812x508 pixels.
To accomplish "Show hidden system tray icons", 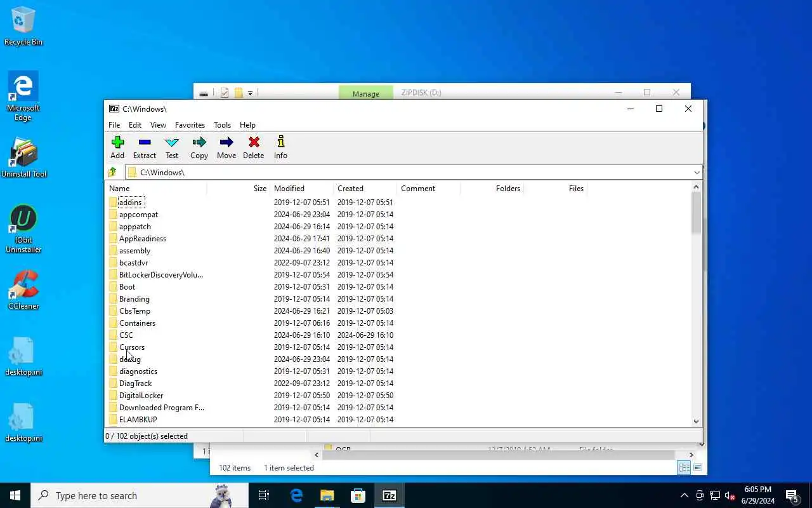I will click(x=684, y=495).
